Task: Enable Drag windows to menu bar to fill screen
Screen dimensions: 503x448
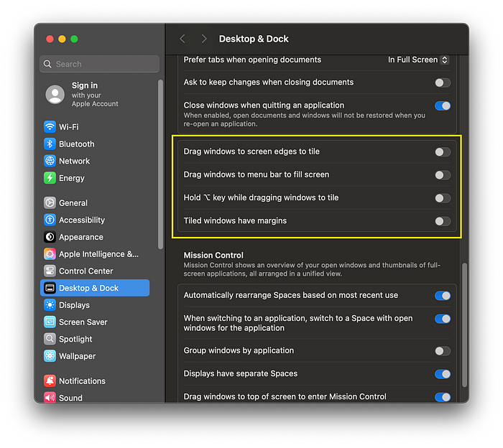Action: tap(443, 175)
